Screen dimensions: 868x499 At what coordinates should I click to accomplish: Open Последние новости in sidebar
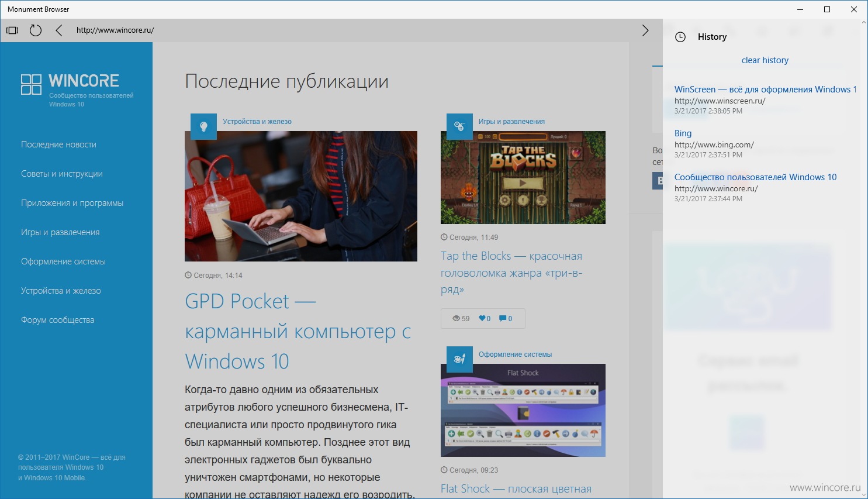(58, 144)
